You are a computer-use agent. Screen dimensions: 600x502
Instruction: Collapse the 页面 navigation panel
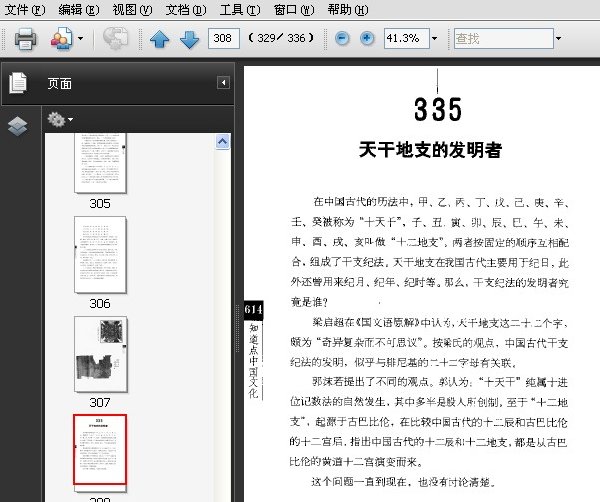point(223,83)
